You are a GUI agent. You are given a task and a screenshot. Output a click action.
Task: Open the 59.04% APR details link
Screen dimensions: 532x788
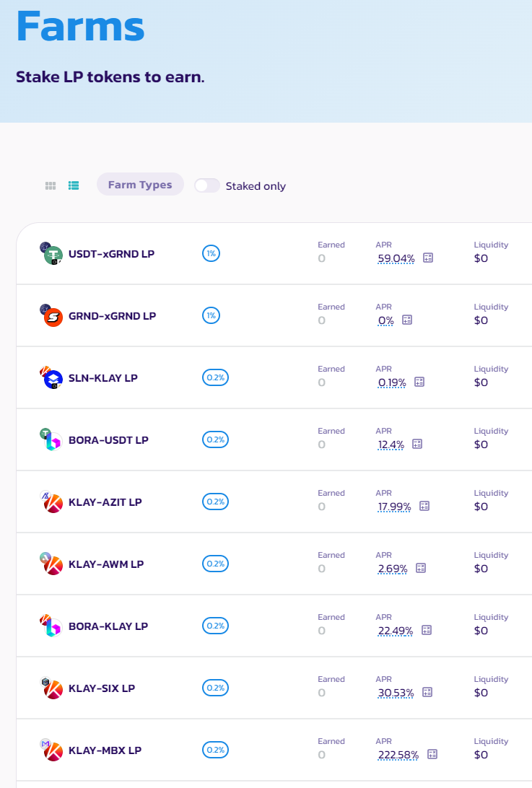pos(396,258)
